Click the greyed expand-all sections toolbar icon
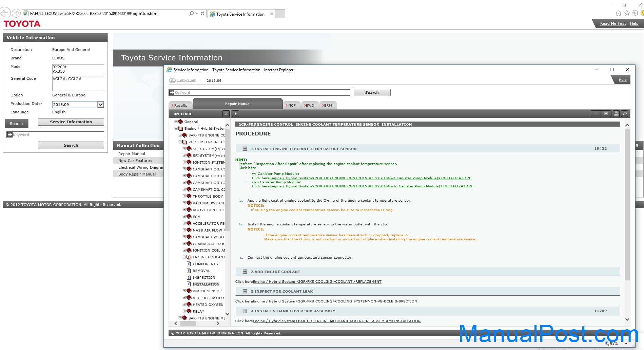Viewport: 644px width, 350px height. coord(596,114)
